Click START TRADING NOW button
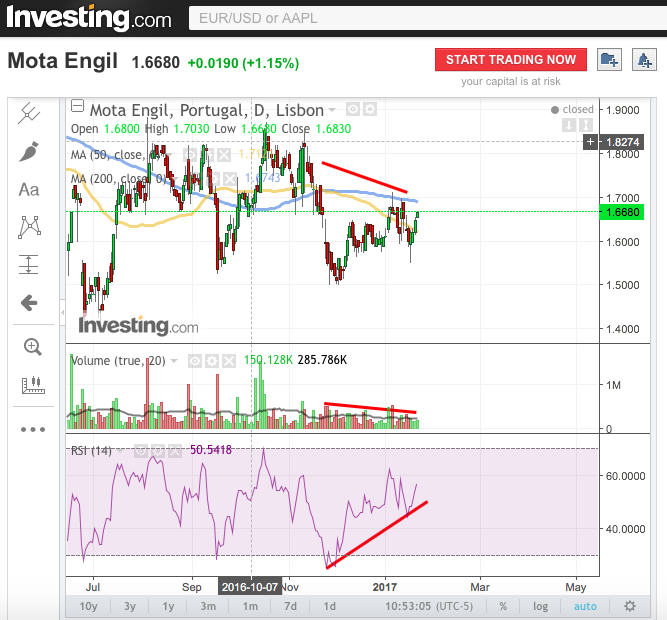This screenshot has width=667, height=620. 511,60
